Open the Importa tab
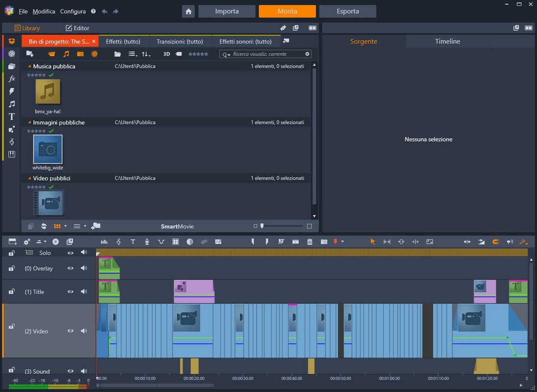The width and height of the screenshot is (537, 392). click(x=227, y=11)
